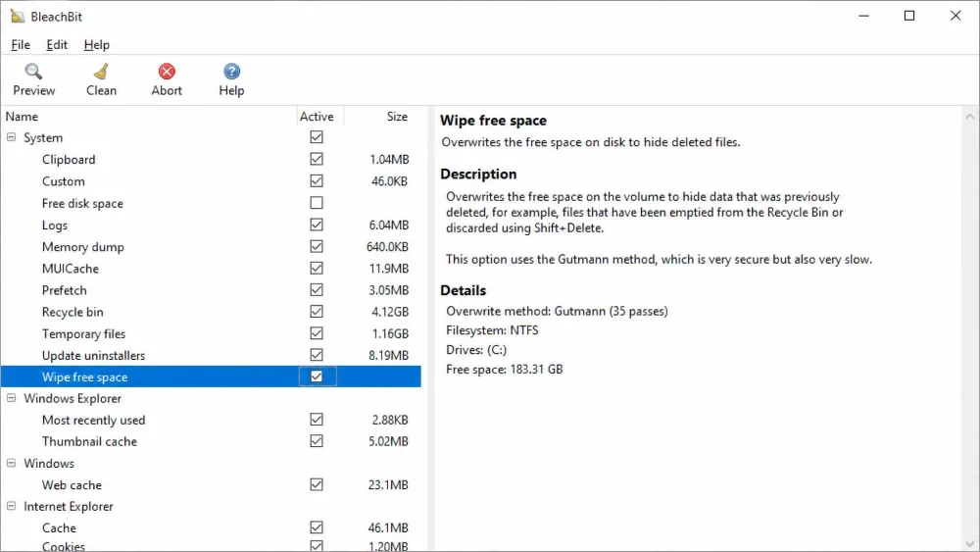Click the red Abort icon
Viewport: 980px width, 552px height.
[167, 72]
